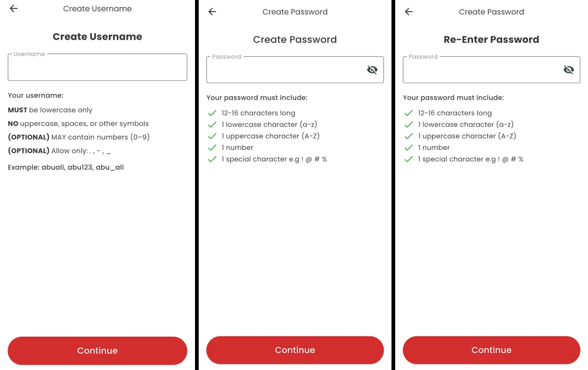
Task: Tap the special character checkmark under Create Password
Action: click(x=212, y=159)
